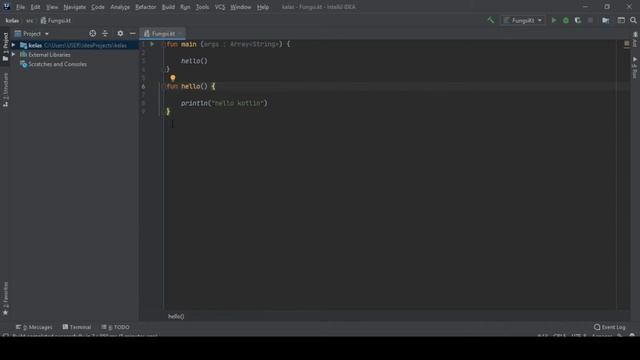640x360 pixels.
Task: Expand the kelas project tree node
Action: coord(13,45)
